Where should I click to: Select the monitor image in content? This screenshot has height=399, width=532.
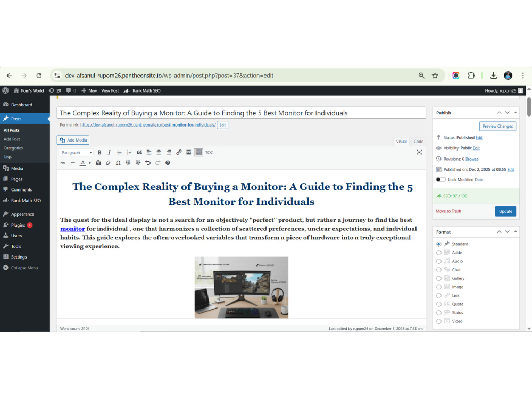241,287
